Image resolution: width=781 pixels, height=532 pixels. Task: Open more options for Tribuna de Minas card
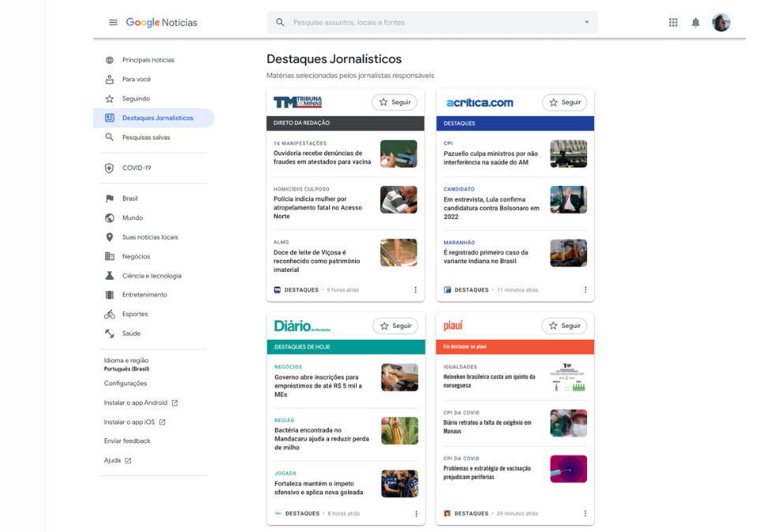[x=416, y=289]
